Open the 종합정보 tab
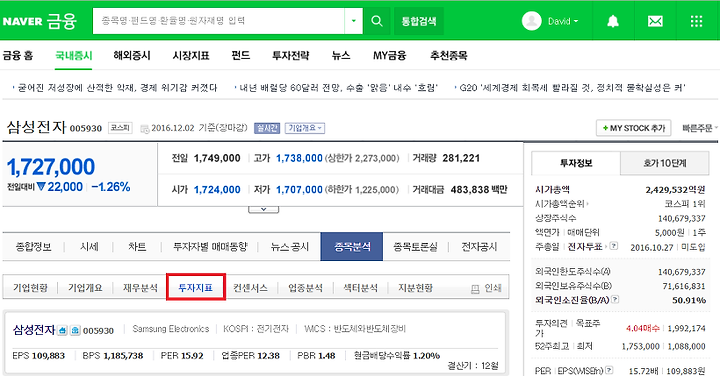This screenshot has width=720, height=376. 34,247
